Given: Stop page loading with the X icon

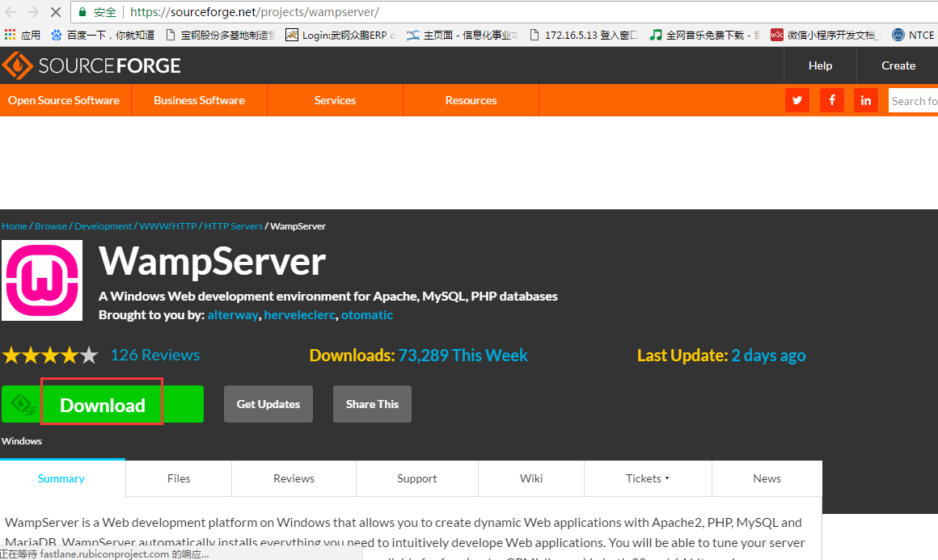Looking at the screenshot, I should [x=56, y=12].
